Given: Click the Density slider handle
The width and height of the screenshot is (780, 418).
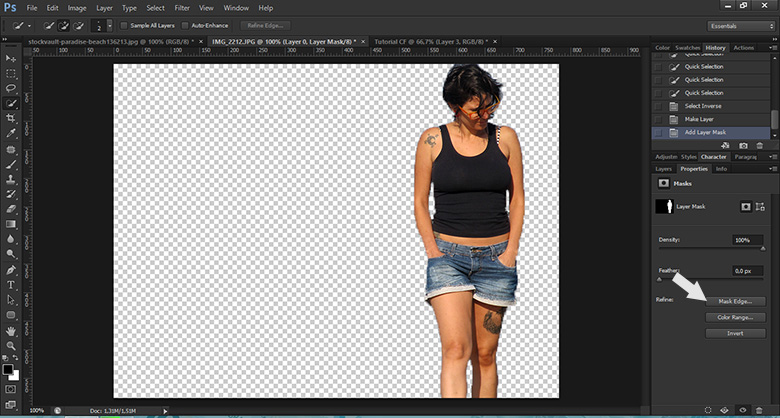Looking at the screenshot, I should coord(765,250).
